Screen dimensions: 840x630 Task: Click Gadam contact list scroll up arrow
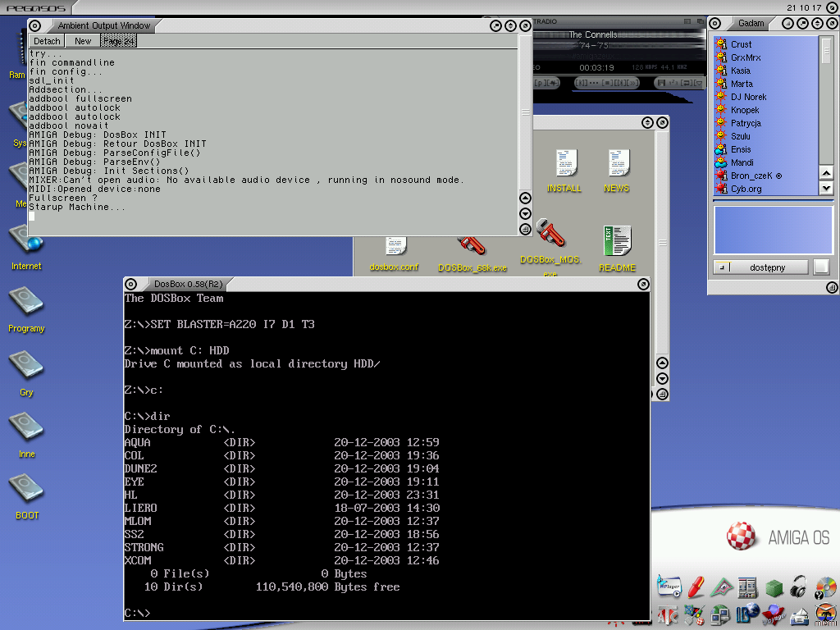(x=826, y=173)
